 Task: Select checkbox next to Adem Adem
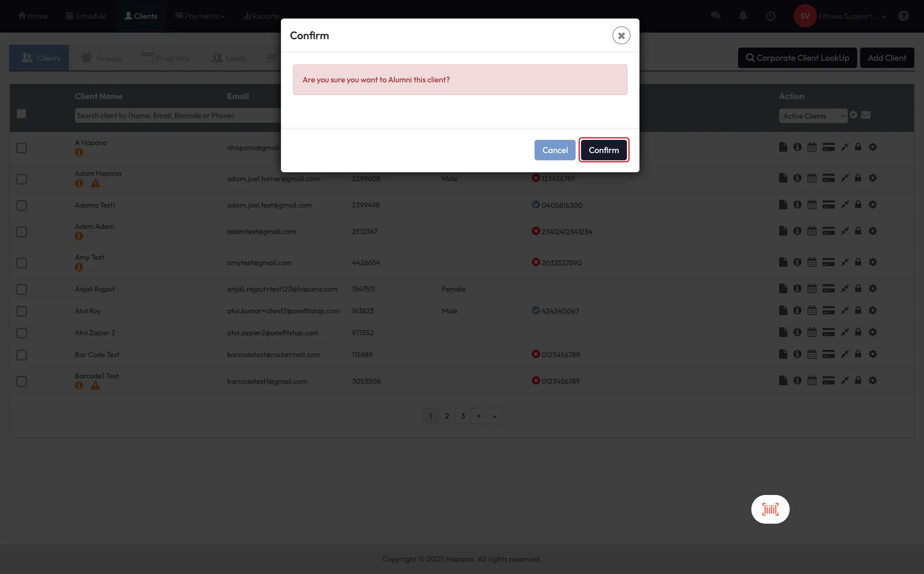click(x=22, y=232)
